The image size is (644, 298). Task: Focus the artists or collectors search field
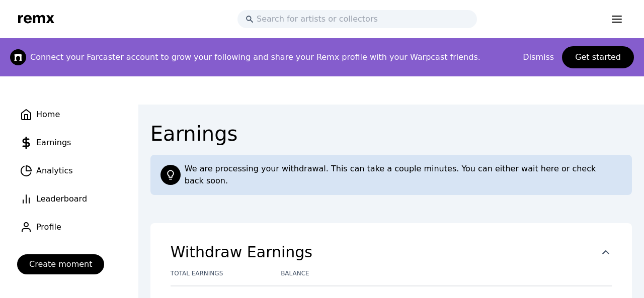coord(362,19)
